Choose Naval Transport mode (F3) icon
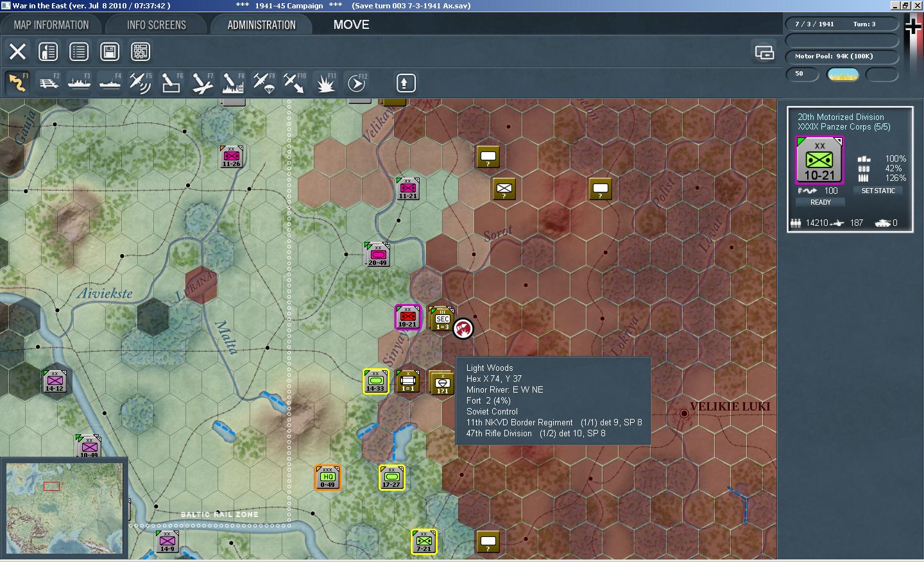Image resolution: width=924 pixels, height=562 pixels. click(x=79, y=83)
